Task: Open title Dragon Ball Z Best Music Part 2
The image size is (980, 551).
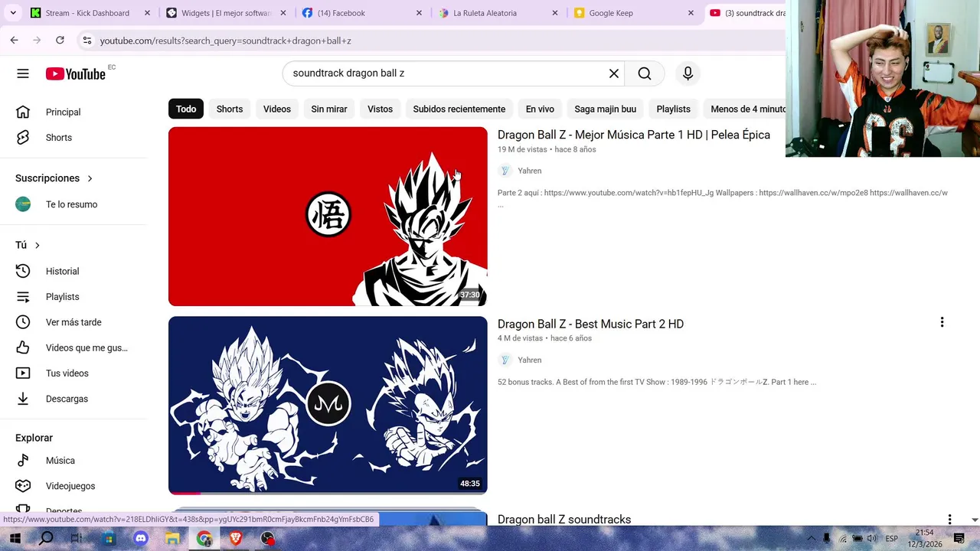Action: 590,324
